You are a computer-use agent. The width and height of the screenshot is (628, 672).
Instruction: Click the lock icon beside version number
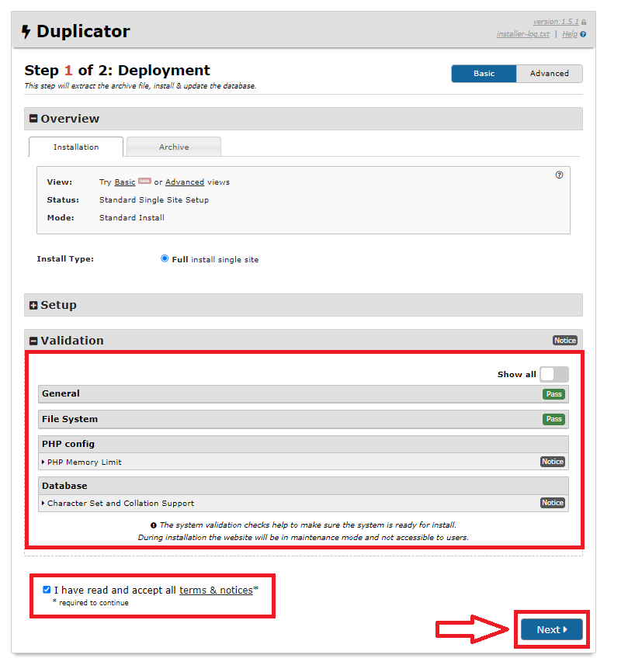[584, 23]
